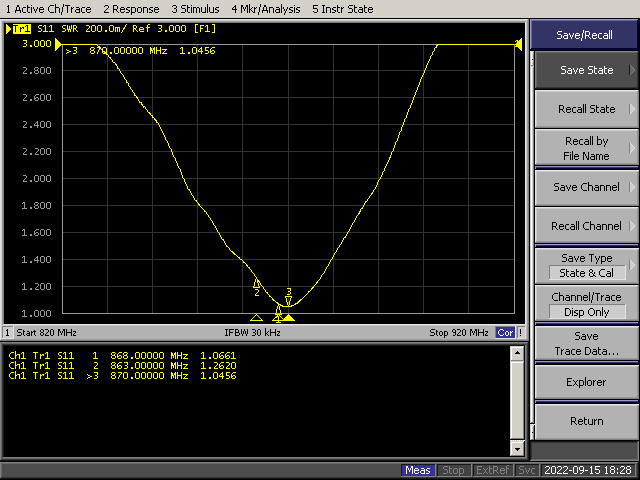Click the 1.000 Y-axis label

pos(37,313)
